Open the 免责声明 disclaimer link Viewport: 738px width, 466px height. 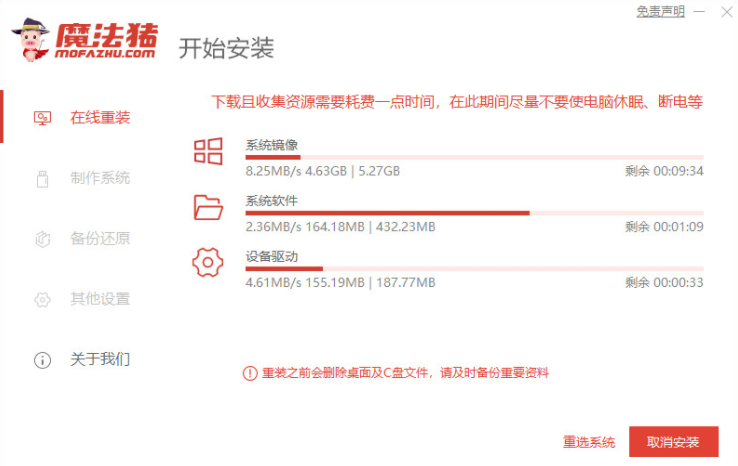click(x=661, y=12)
